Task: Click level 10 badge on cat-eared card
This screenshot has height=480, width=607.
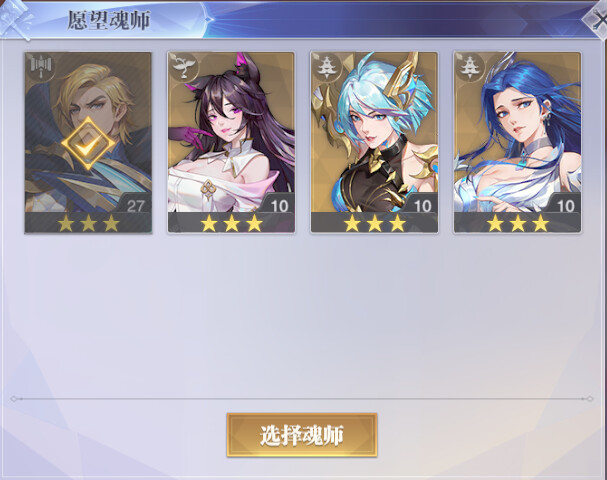Action: (x=278, y=204)
